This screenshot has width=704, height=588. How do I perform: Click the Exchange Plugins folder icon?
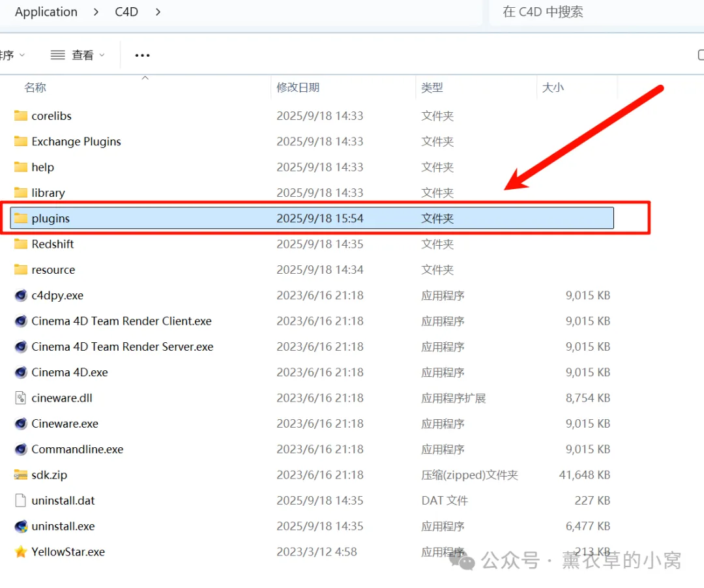pos(21,141)
